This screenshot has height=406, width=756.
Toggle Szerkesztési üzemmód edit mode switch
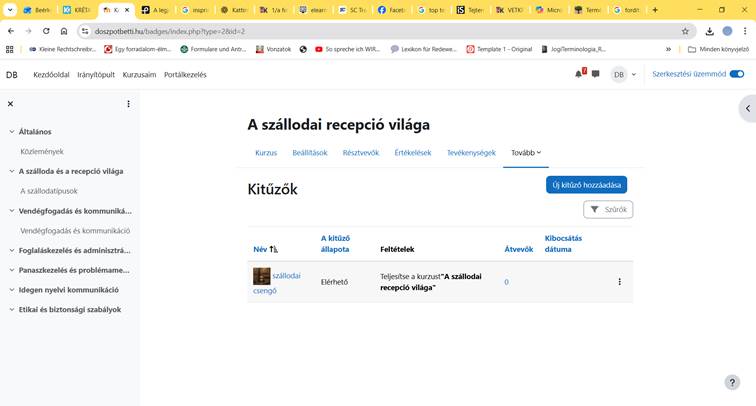click(x=737, y=74)
